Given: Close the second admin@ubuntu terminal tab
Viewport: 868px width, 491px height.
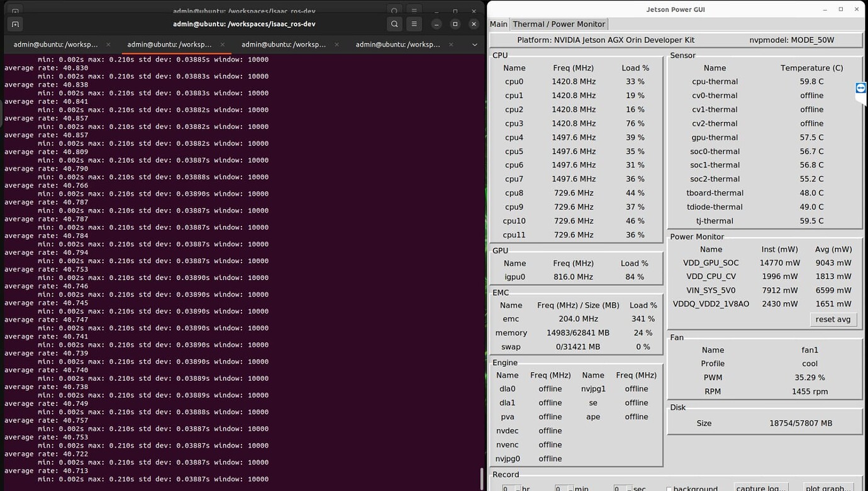Looking at the screenshot, I should point(222,45).
